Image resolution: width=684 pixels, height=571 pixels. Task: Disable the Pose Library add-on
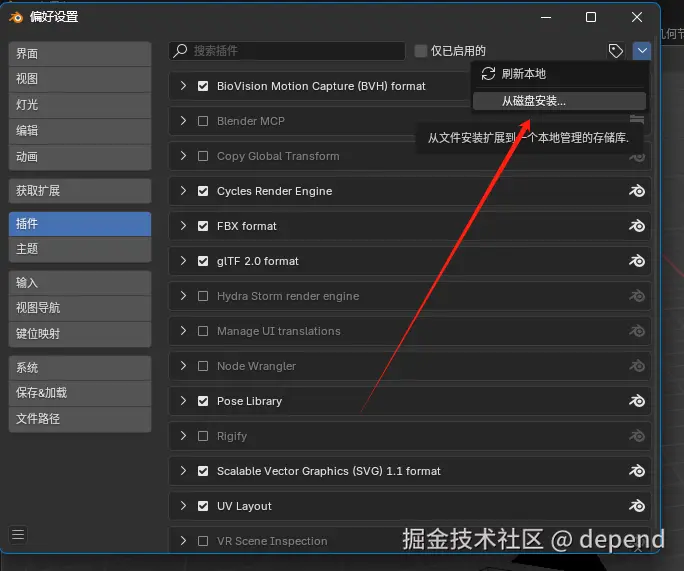203,401
